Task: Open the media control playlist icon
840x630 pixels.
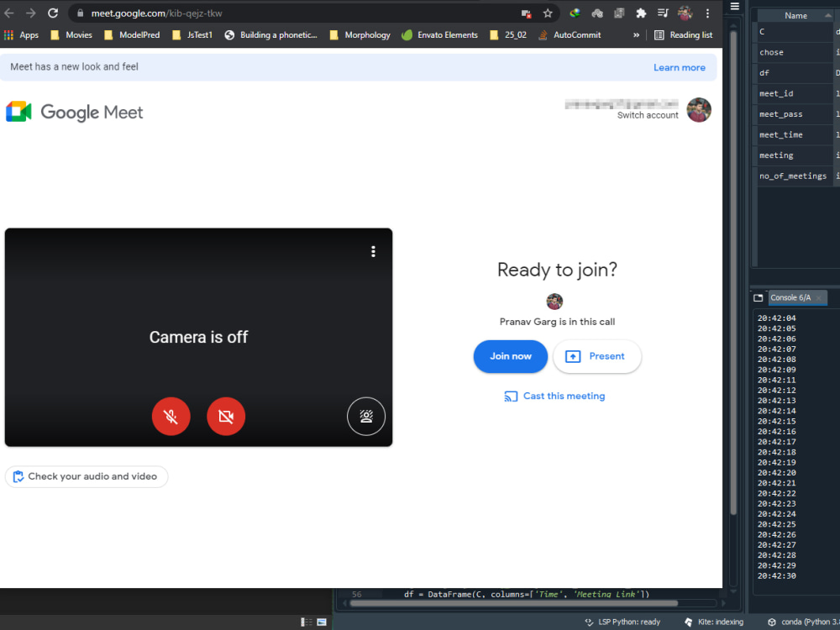Action: pos(663,13)
